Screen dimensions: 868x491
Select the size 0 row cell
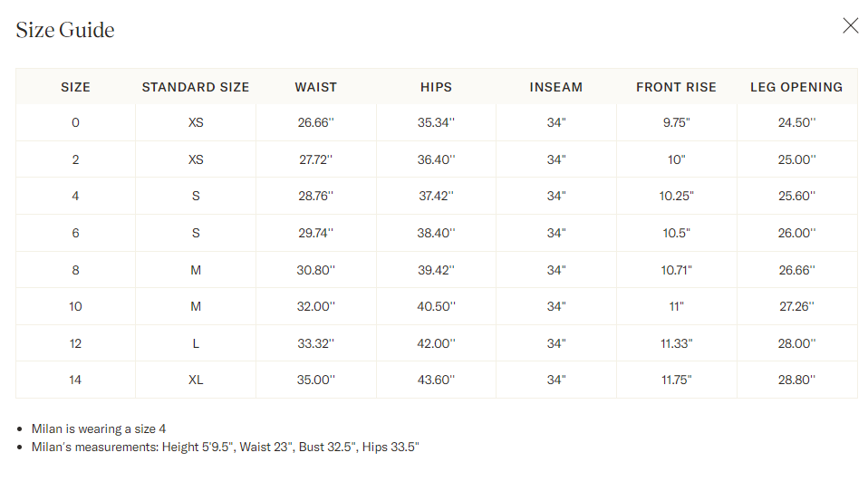75,122
